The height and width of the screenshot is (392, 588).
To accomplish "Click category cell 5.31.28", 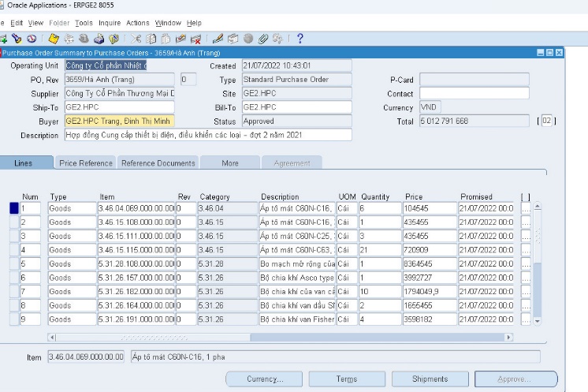I will (227, 263).
